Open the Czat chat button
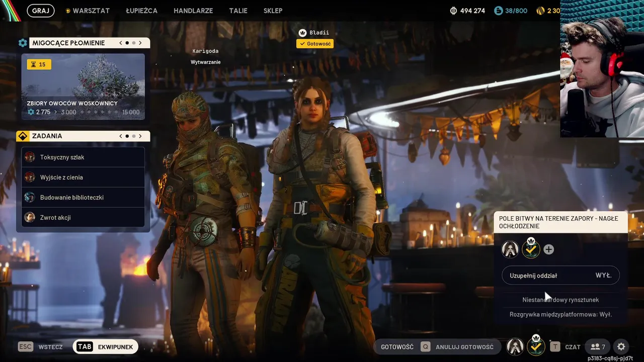Screen dimensions: 644x362 pyautogui.click(x=565, y=347)
